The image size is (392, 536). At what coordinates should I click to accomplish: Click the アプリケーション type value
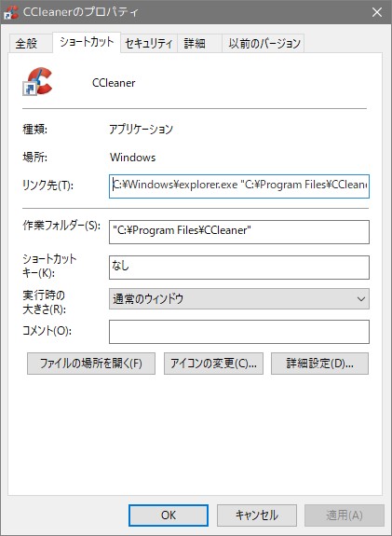click(141, 130)
